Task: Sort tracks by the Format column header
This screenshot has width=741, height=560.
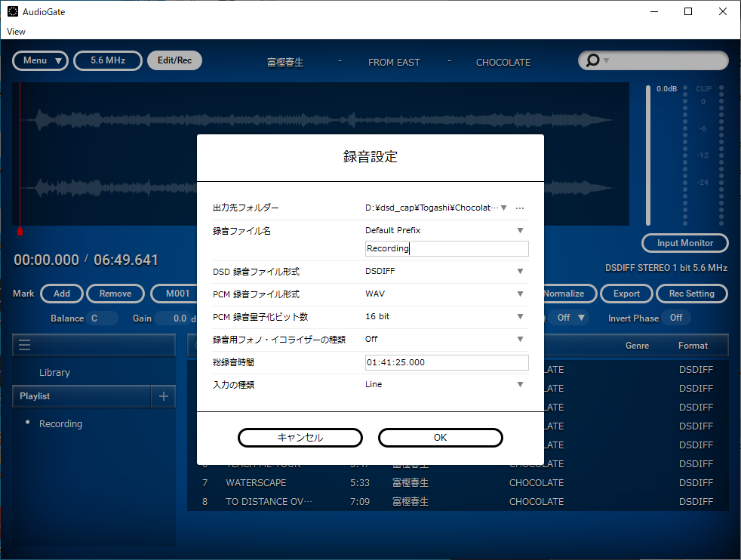Action: 693,346
